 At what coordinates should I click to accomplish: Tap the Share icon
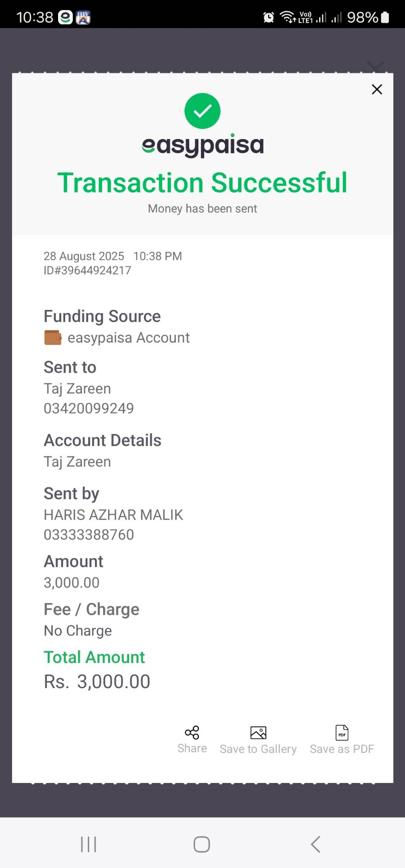point(192,733)
